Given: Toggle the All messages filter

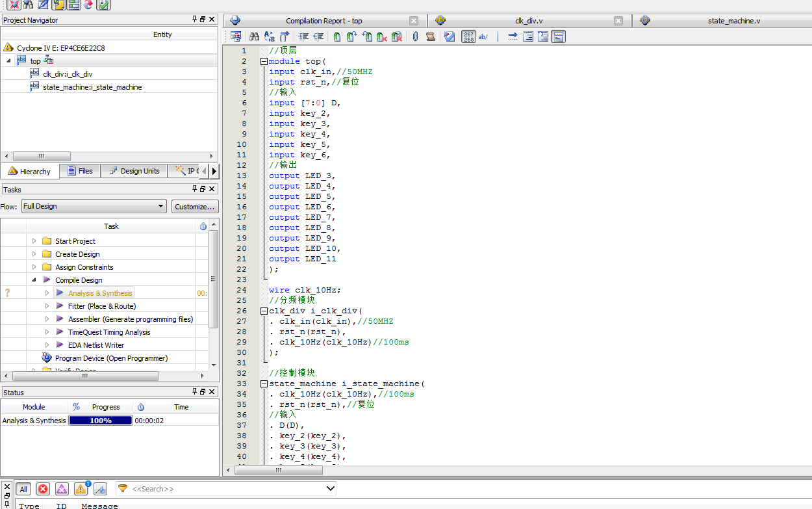Looking at the screenshot, I should (23, 489).
